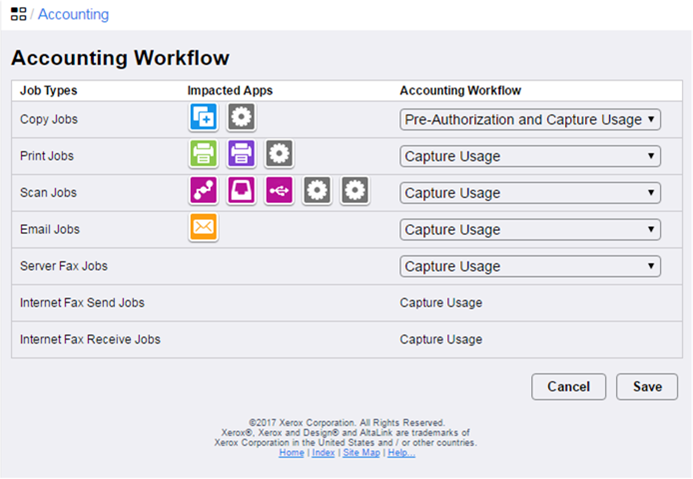Open the Site Map footer link
The image size is (693, 479).
361,453
